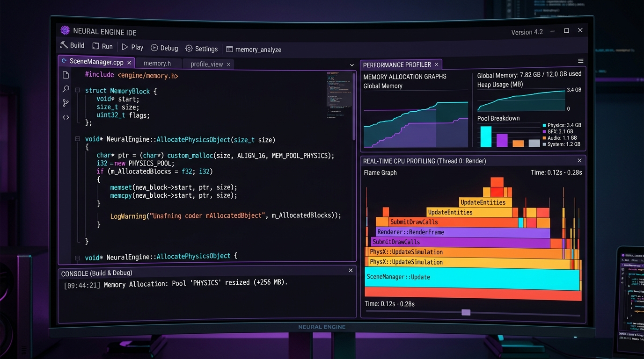
Task: Select the Renderer::RenderFrame flame bar
Action: click(463, 232)
